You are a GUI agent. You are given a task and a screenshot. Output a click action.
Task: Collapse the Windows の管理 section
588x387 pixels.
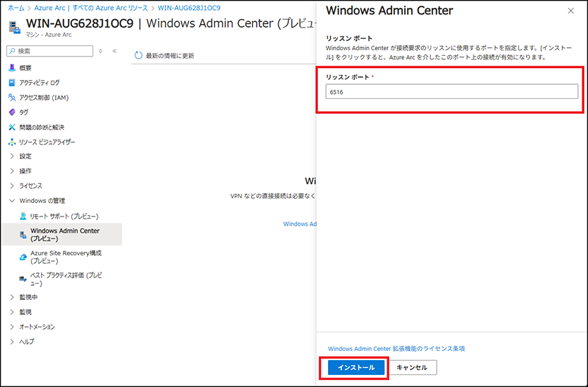tap(12, 201)
